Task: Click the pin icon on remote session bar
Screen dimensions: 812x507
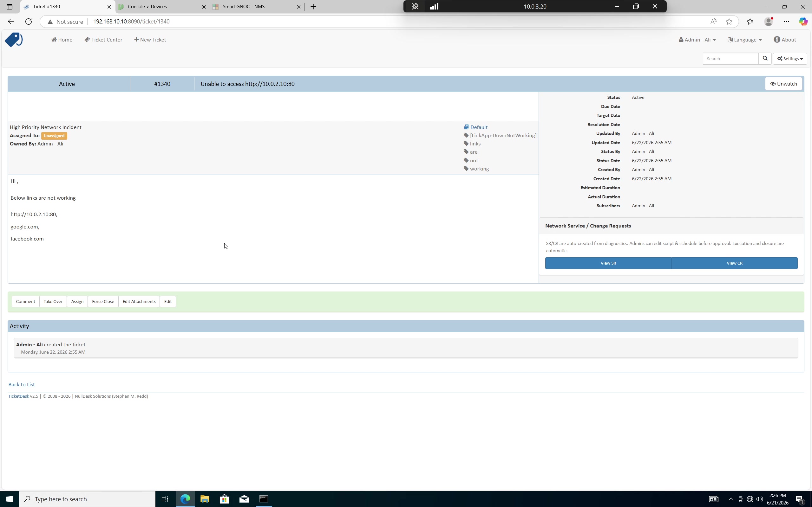Action: tap(415, 6)
